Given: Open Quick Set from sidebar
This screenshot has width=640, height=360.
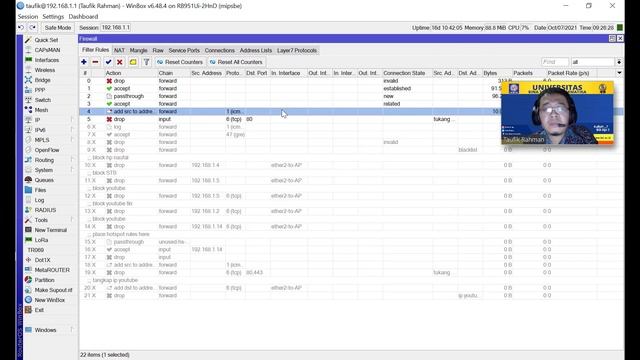Looking at the screenshot, I should coord(46,40).
